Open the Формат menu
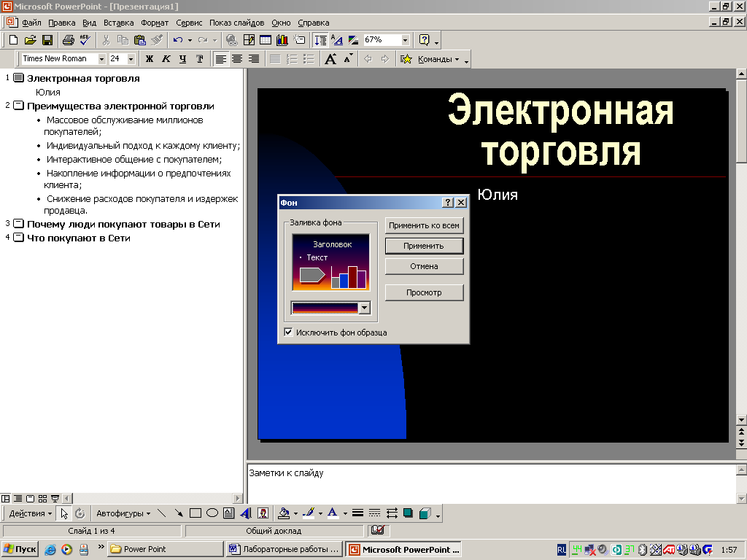Viewport: 747px width, 560px height. (155, 23)
